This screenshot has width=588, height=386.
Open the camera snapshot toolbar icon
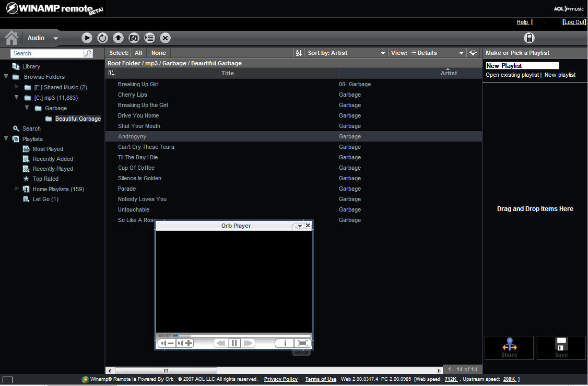[134, 38]
